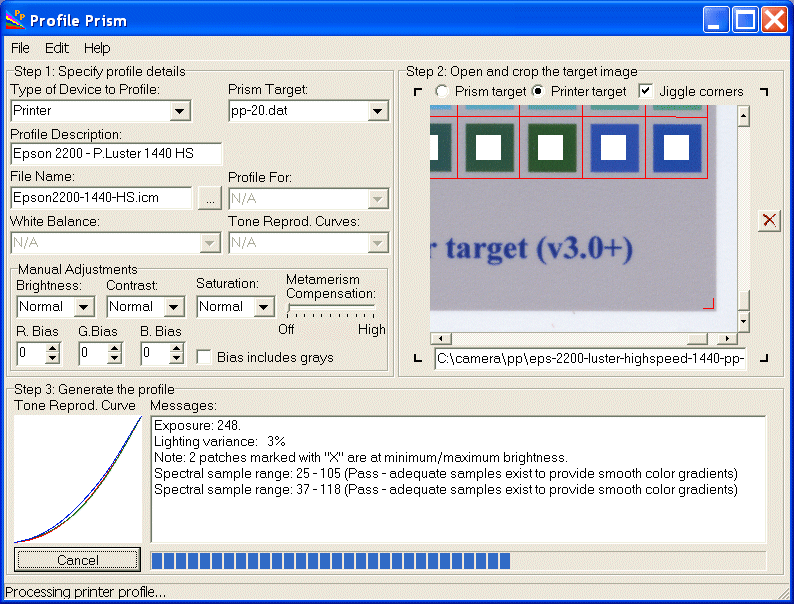
Task: Click the Metamerism Compensation slider thumb
Action: coord(289,307)
